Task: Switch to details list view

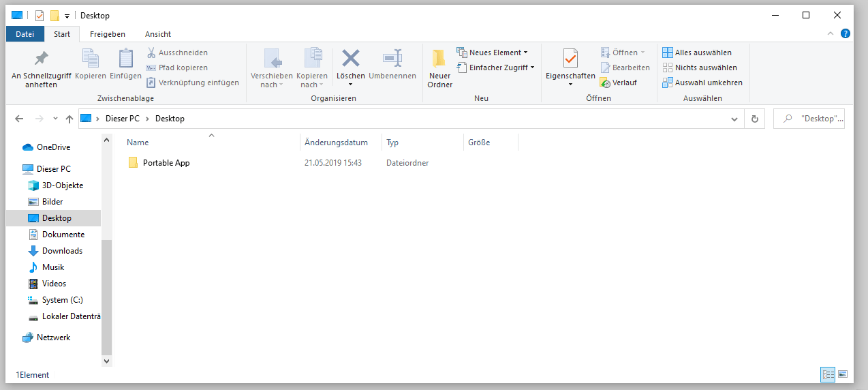Action: (x=828, y=374)
